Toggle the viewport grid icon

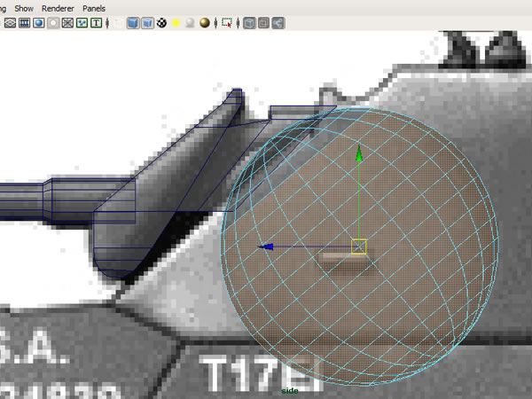click(10, 23)
